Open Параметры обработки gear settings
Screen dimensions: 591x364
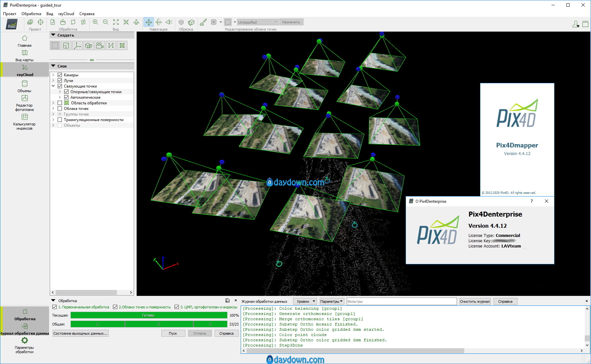[x=24, y=345]
